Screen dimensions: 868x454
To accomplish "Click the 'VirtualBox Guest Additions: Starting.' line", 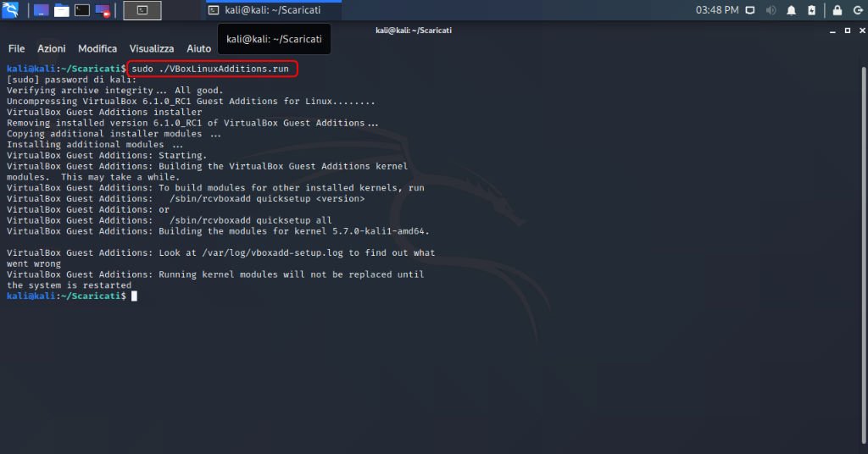I will (107, 155).
